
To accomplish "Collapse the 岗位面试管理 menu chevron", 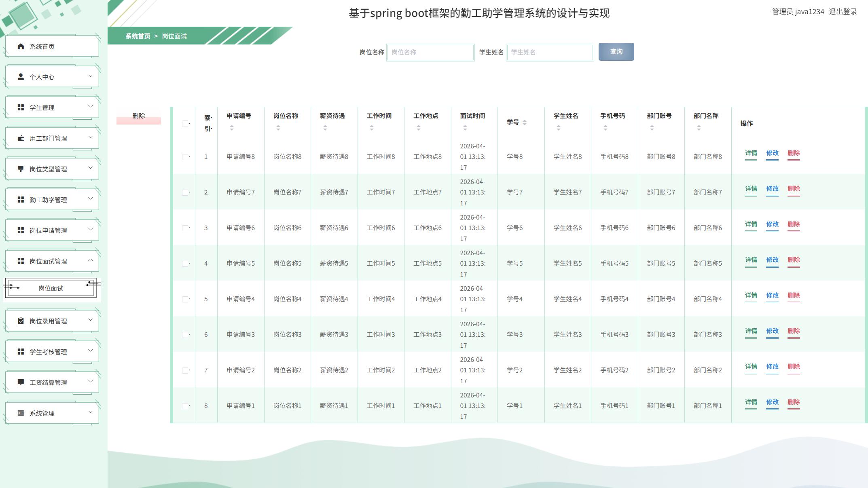I will tap(91, 260).
